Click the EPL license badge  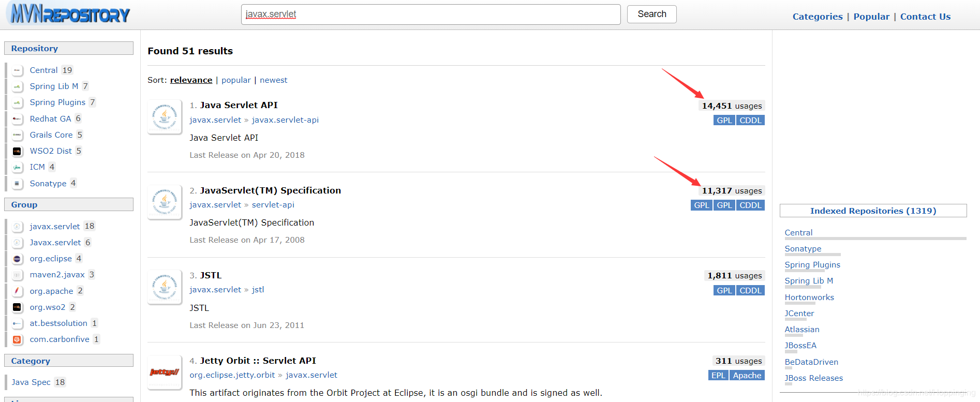pos(718,376)
